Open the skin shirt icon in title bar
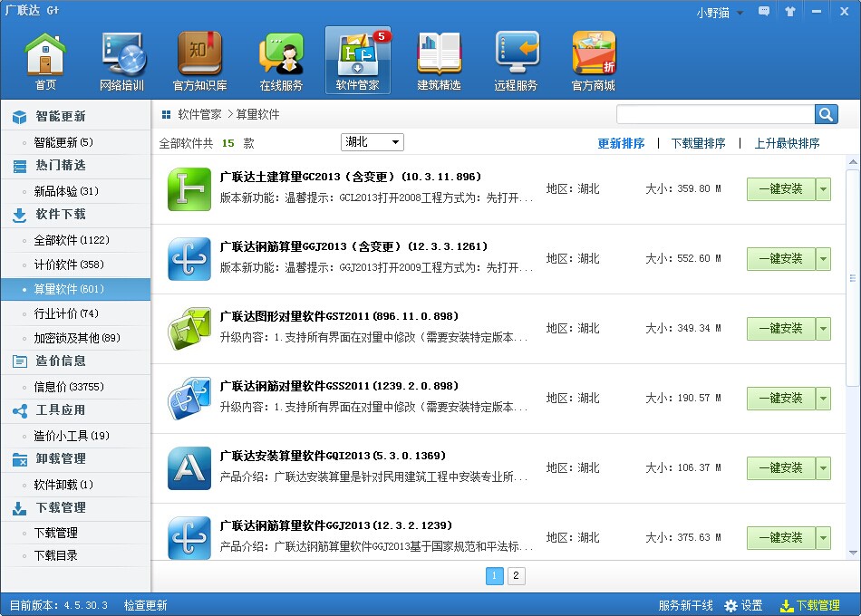This screenshot has width=861, height=616. pos(789,11)
